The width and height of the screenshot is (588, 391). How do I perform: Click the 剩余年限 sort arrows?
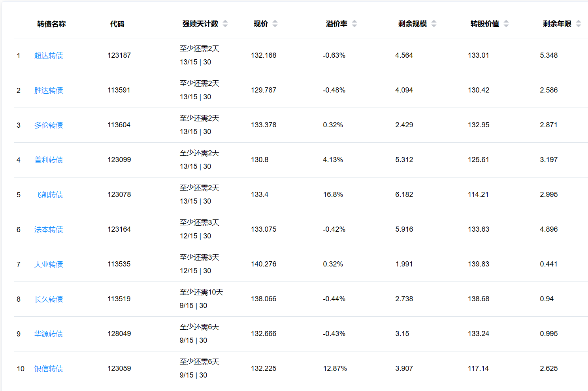579,24
